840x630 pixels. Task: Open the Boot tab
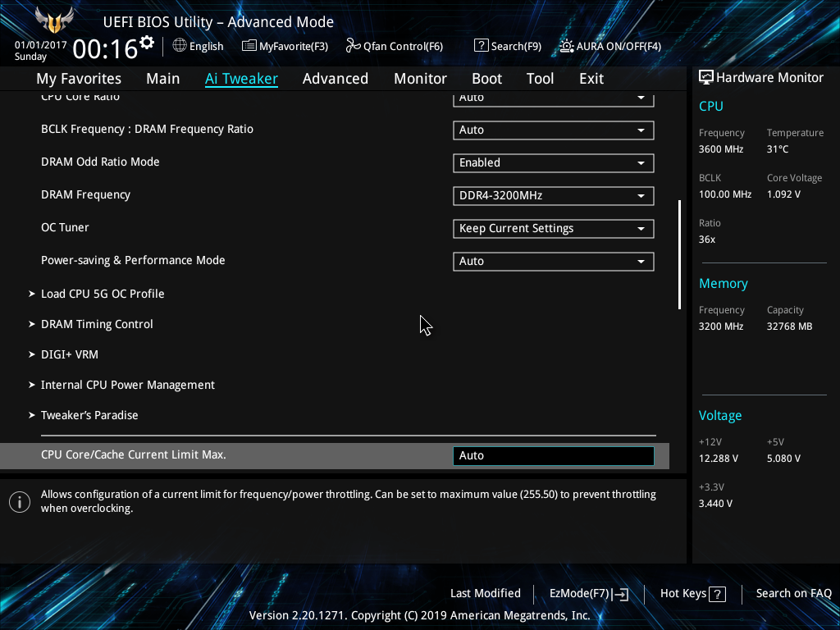pyautogui.click(x=486, y=79)
